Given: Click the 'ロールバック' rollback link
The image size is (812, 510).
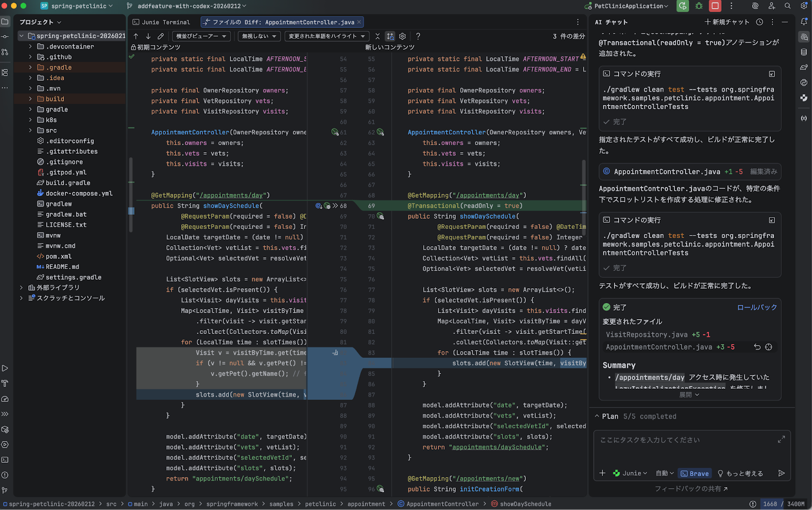Looking at the screenshot, I should point(757,307).
